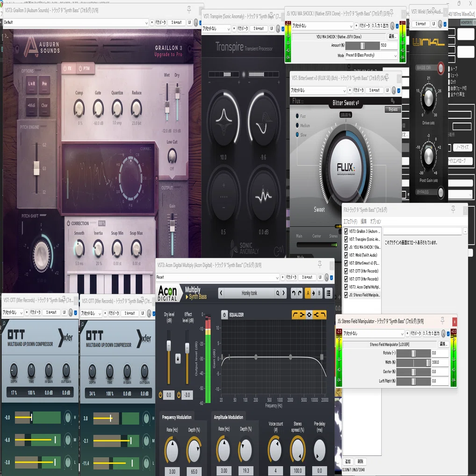Open the right OTT preset dropdown
This screenshot has width=476, height=476.
coord(91,313)
